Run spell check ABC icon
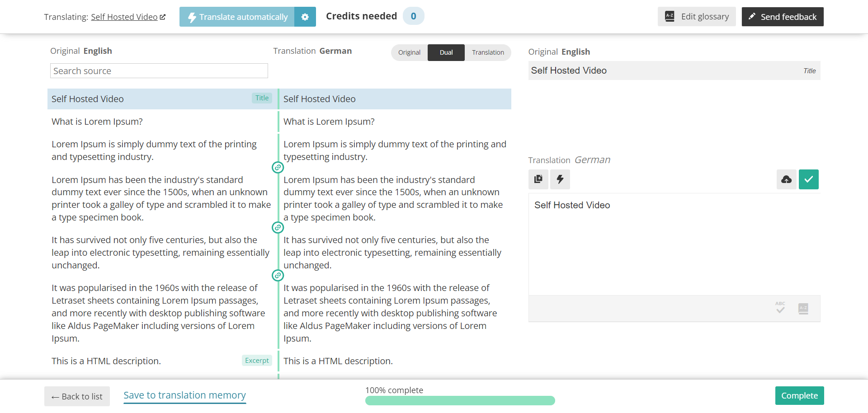The width and height of the screenshot is (868, 413). 780,308
